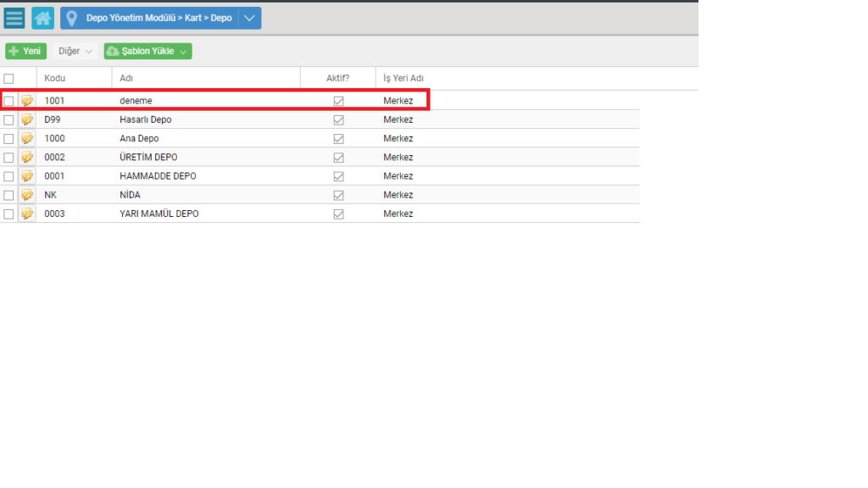Click the Hasarlı Depo name cell
Viewport: 868px width, 488px height.
point(146,119)
